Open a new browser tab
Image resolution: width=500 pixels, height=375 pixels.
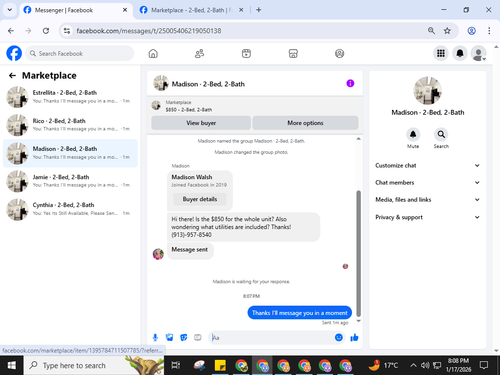tap(259, 10)
